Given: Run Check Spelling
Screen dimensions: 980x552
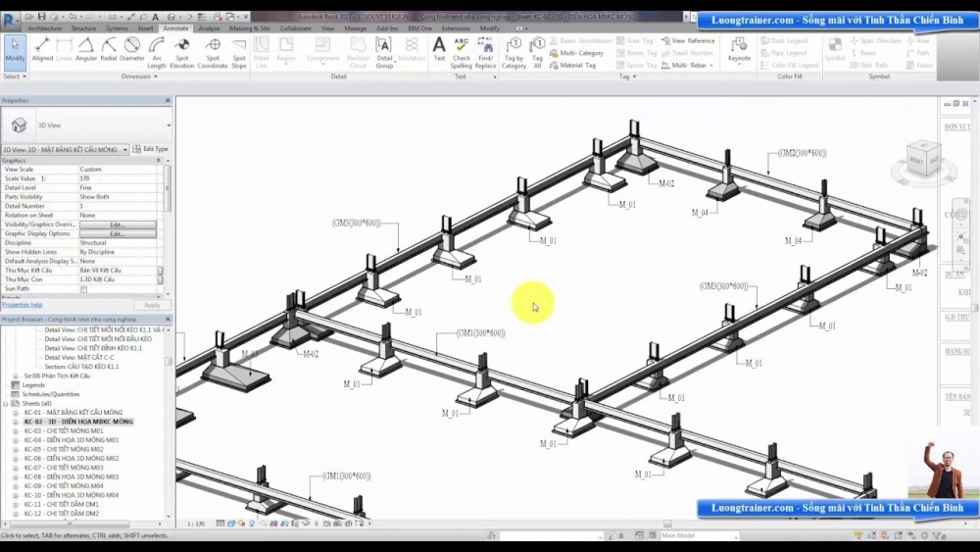Looking at the screenshot, I should [462, 53].
